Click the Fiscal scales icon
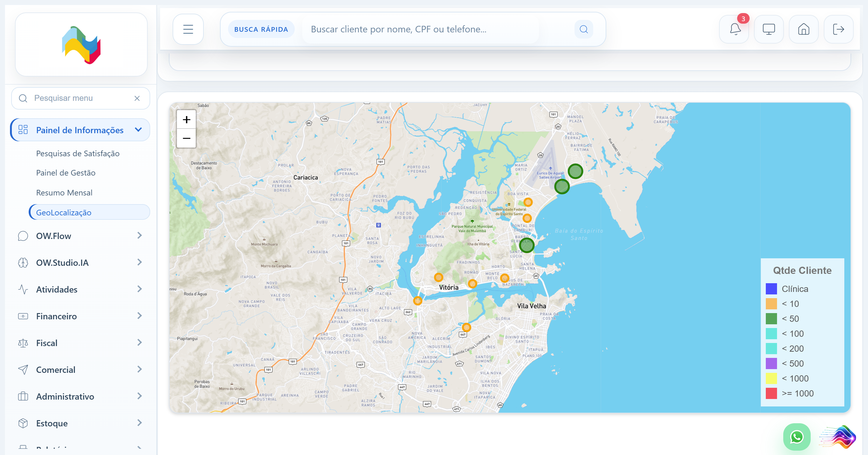The height and width of the screenshot is (455, 868). tap(23, 343)
